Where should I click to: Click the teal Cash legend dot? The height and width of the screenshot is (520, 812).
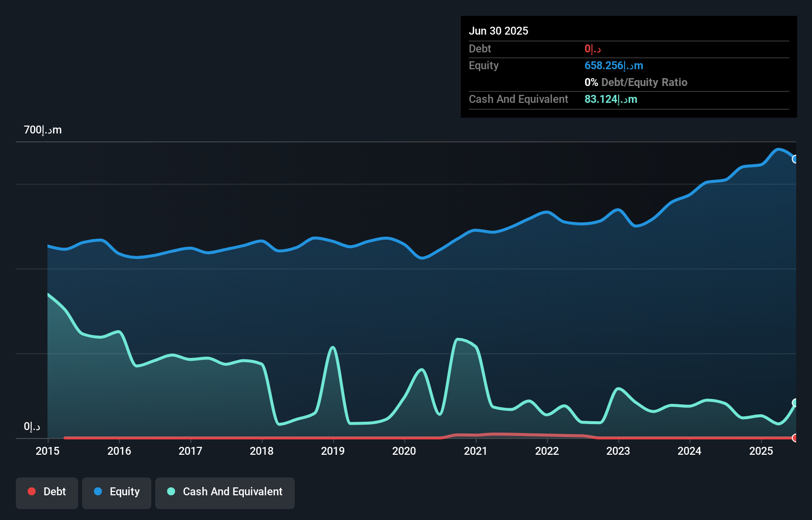click(x=171, y=492)
